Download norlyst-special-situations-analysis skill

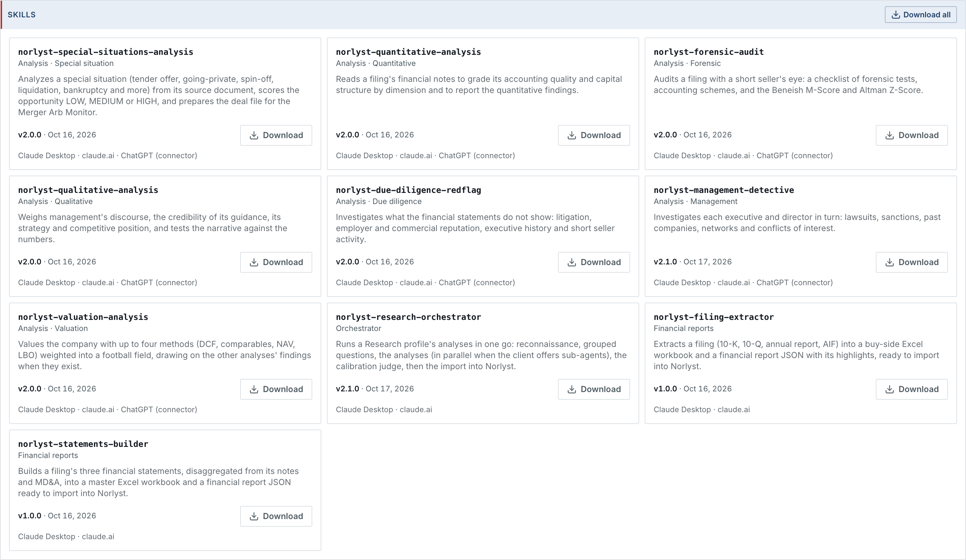[x=276, y=135]
